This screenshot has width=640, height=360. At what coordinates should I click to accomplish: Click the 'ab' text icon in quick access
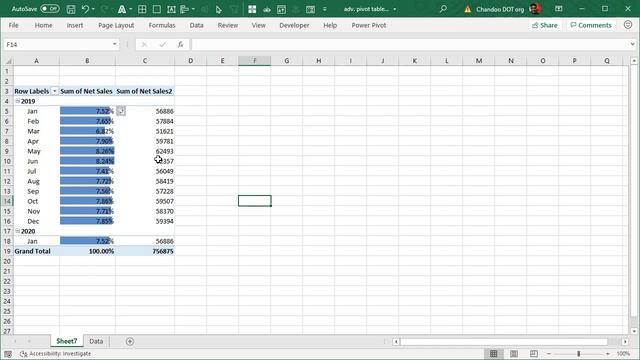coord(267,9)
